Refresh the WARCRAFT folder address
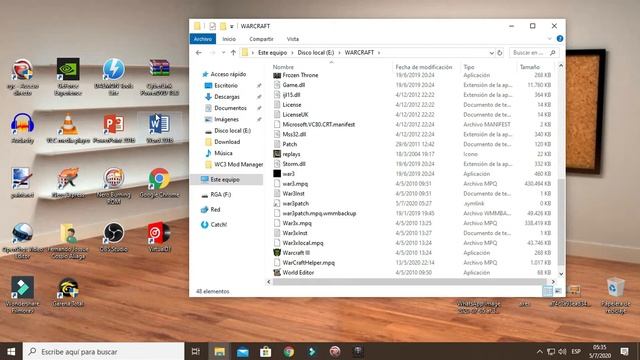The height and width of the screenshot is (360, 640). tap(500, 53)
